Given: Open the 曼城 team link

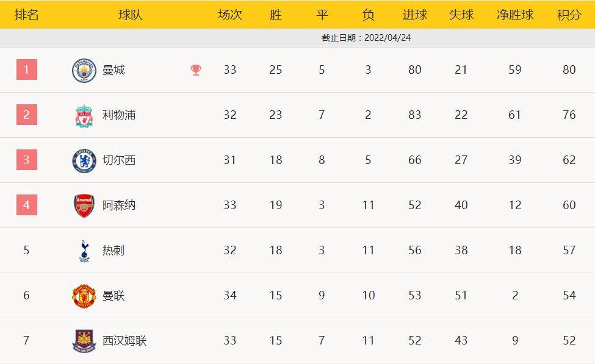Looking at the screenshot, I should pyautogui.click(x=114, y=70).
